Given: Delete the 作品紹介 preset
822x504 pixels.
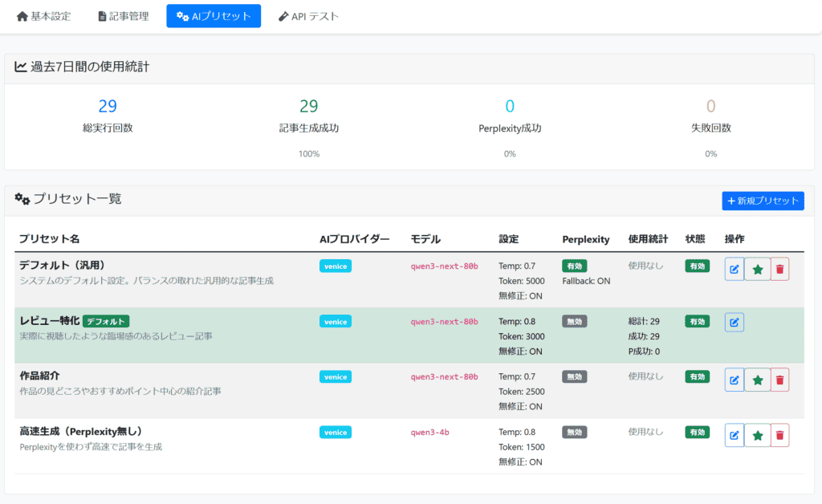Looking at the screenshot, I should (779, 380).
